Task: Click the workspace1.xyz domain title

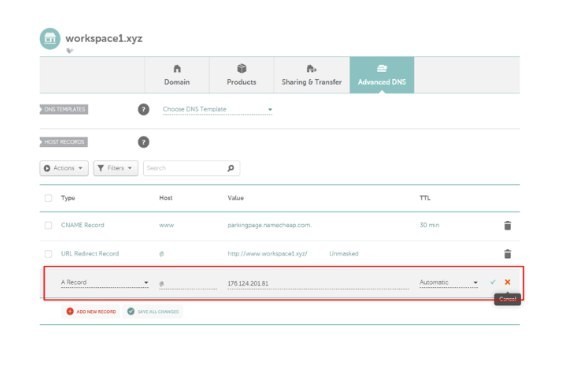Action: 104,38
